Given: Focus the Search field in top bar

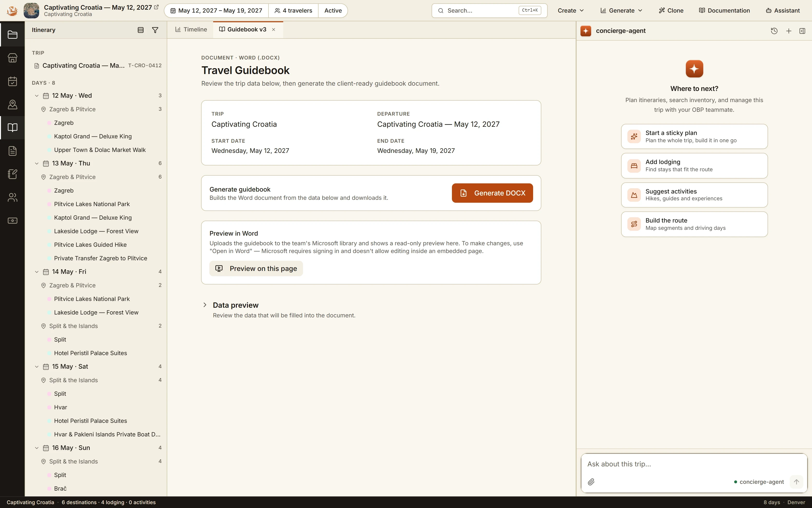Looking at the screenshot, I should 489,10.
